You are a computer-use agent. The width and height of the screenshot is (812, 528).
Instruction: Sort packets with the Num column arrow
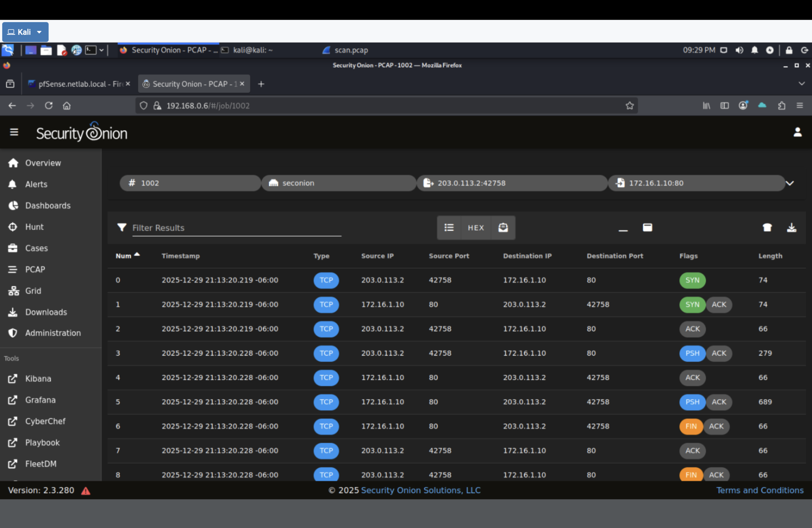coord(137,254)
